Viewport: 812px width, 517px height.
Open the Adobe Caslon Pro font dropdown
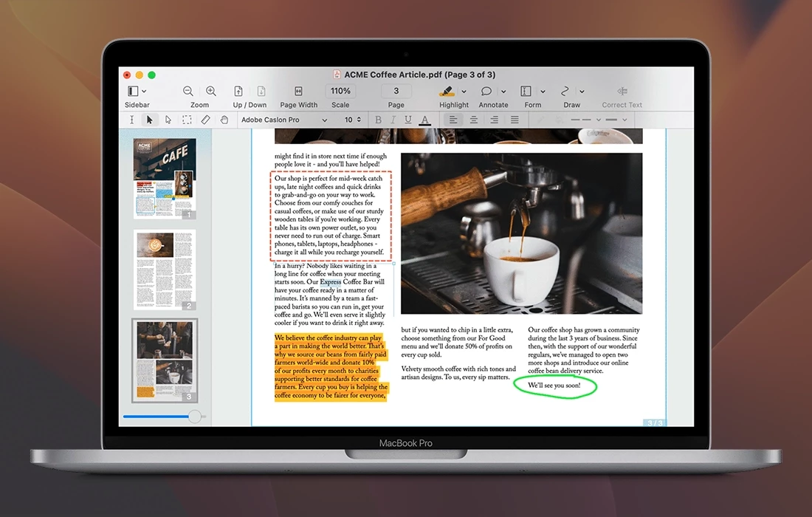point(284,120)
